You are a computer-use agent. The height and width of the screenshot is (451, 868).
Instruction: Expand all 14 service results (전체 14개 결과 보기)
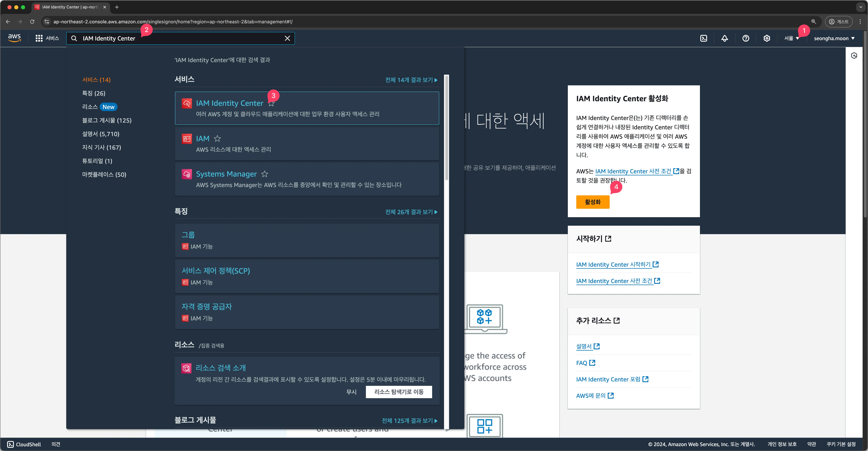[411, 80]
